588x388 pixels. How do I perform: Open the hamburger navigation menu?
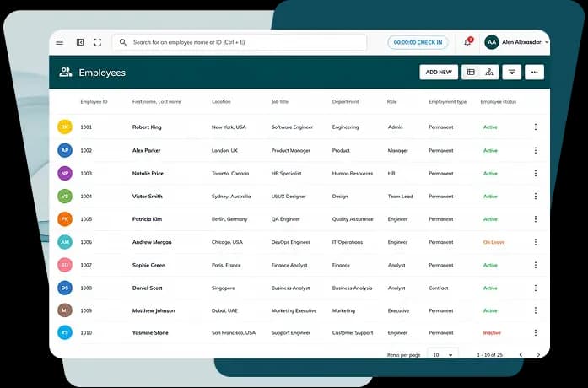coord(60,42)
